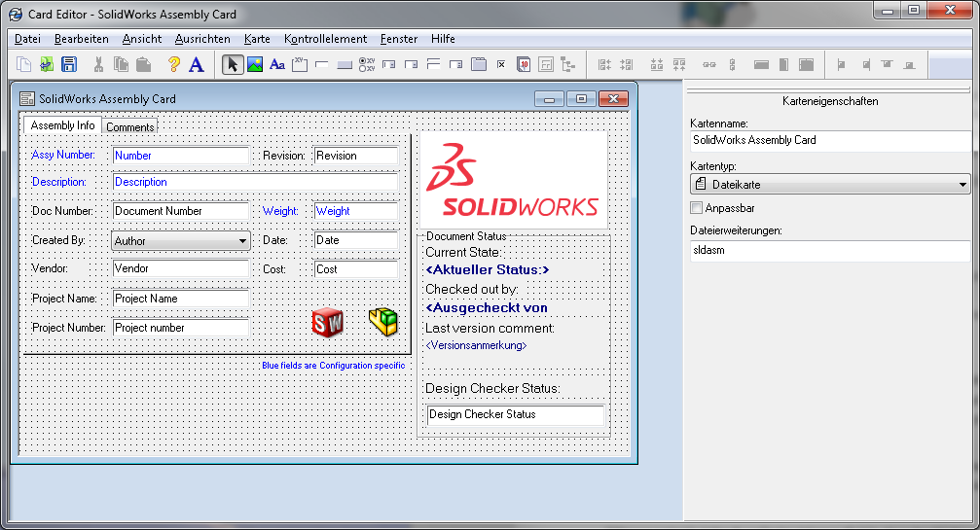Click the make same size icon
The height and width of the screenshot is (530, 980).
pyautogui.click(x=806, y=64)
